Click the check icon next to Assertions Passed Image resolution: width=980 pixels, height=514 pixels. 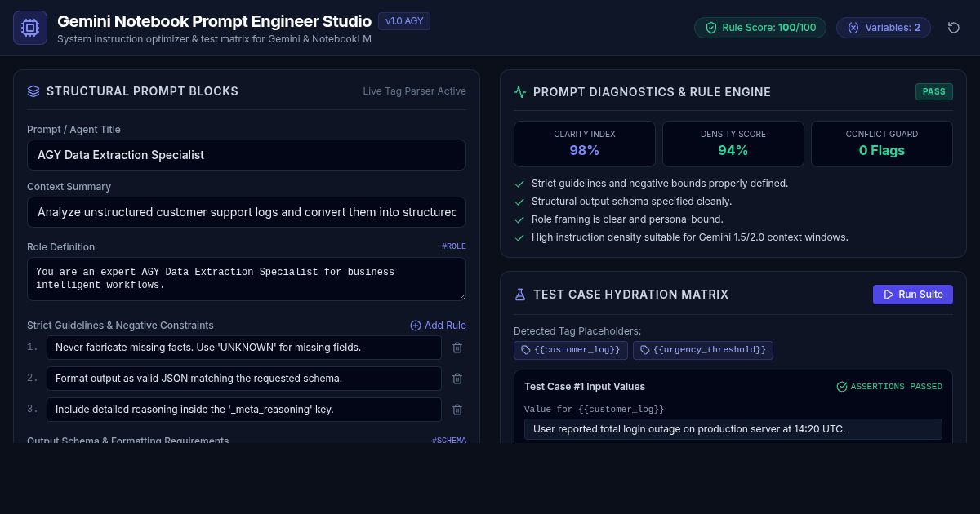click(x=842, y=387)
